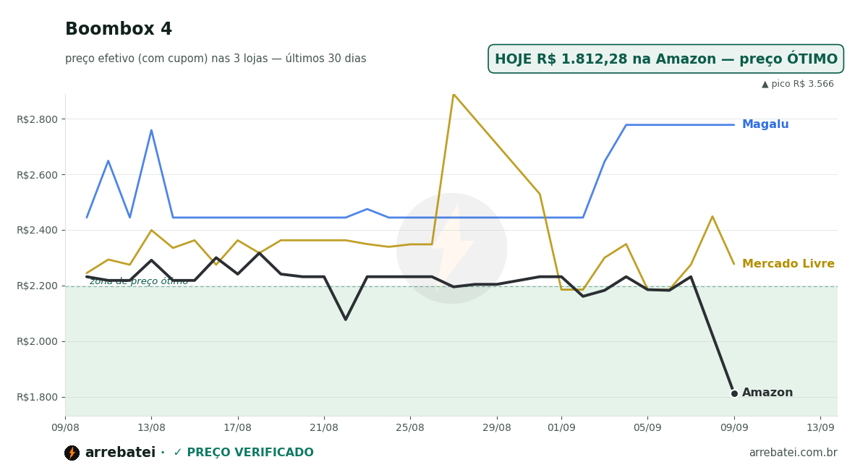This screenshot has height=470, width=868.
Task: Click the 09/08 date tick label
Action: click(65, 427)
